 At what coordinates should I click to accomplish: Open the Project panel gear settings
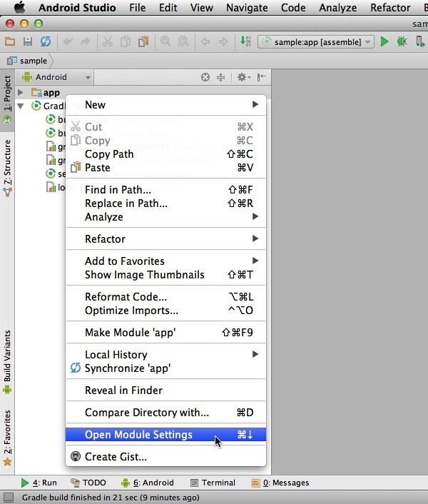pyautogui.click(x=244, y=77)
